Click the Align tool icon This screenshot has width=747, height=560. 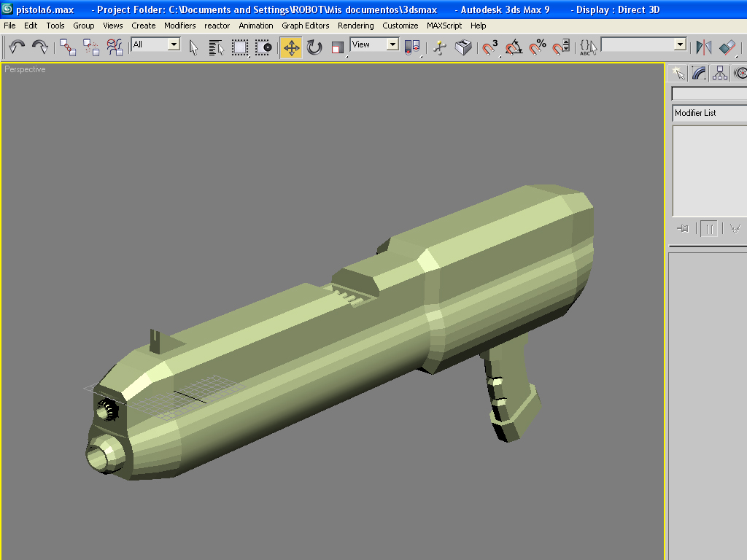click(727, 47)
